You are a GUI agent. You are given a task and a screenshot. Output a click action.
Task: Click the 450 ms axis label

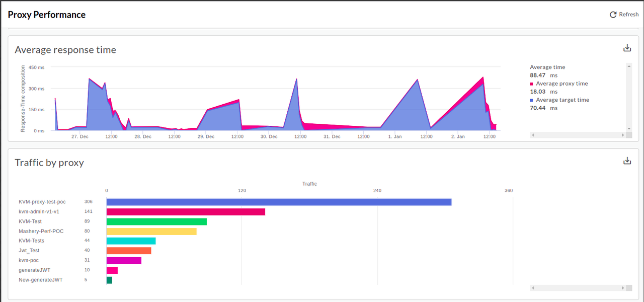(36, 67)
